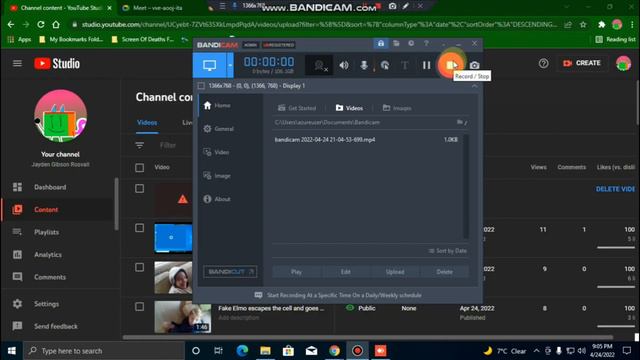Image resolution: width=640 pixels, height=360 pixels.
Task: Tick the 1366x768 Display 1 checkbox
Action: tap(201, 86)
